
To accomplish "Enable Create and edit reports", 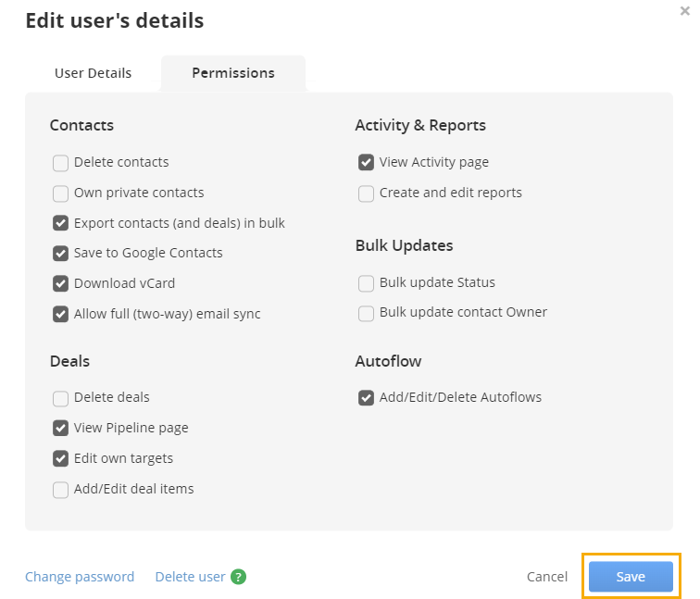I will [366, 193].
